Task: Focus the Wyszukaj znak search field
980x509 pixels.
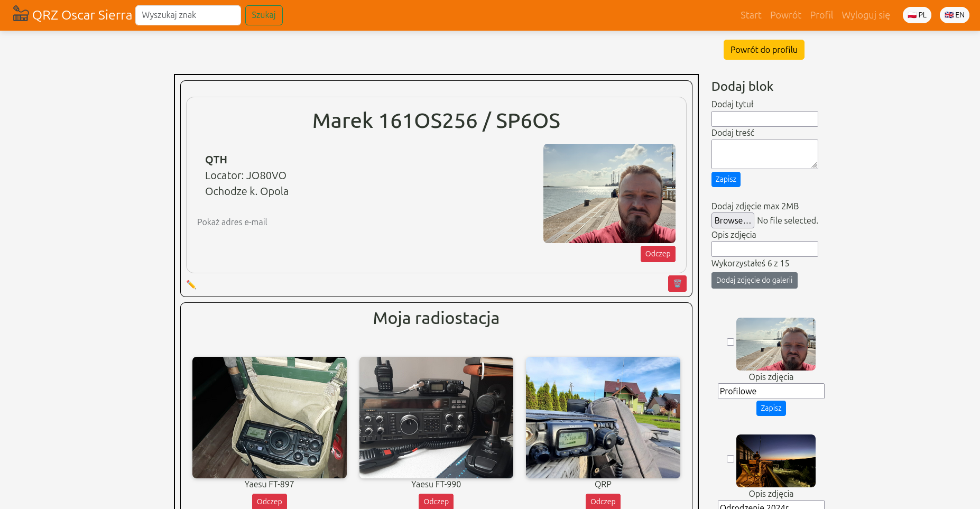Action: 188,15
